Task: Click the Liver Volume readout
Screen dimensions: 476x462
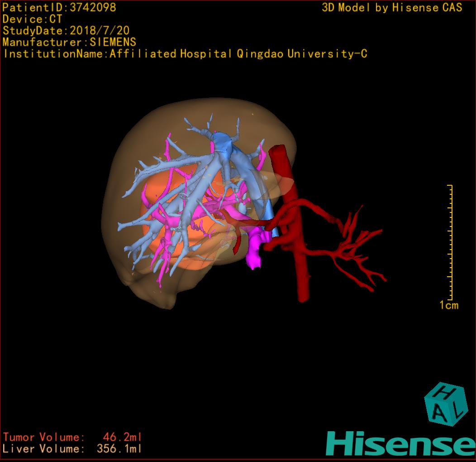Action: click(72, 449)
